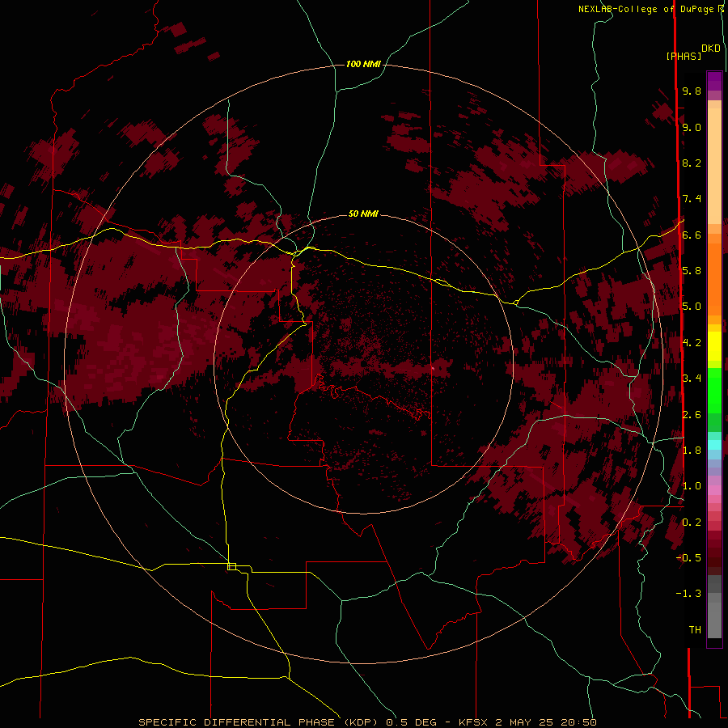
Task: Pick the gray segment of the color bar
Action: pyautogui.click(x=714, y=608)
